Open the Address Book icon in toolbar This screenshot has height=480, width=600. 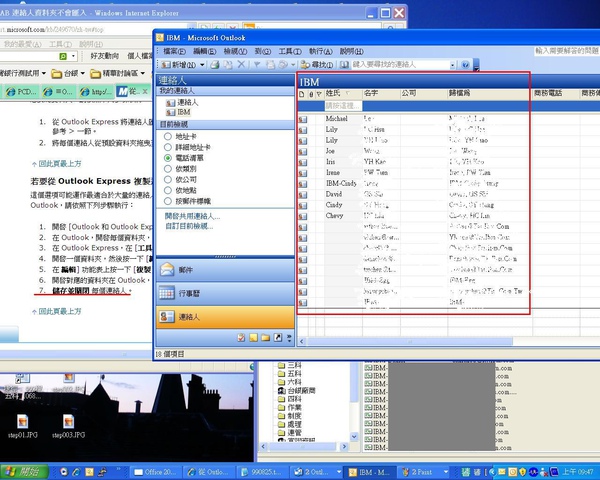tap(344, 65)
